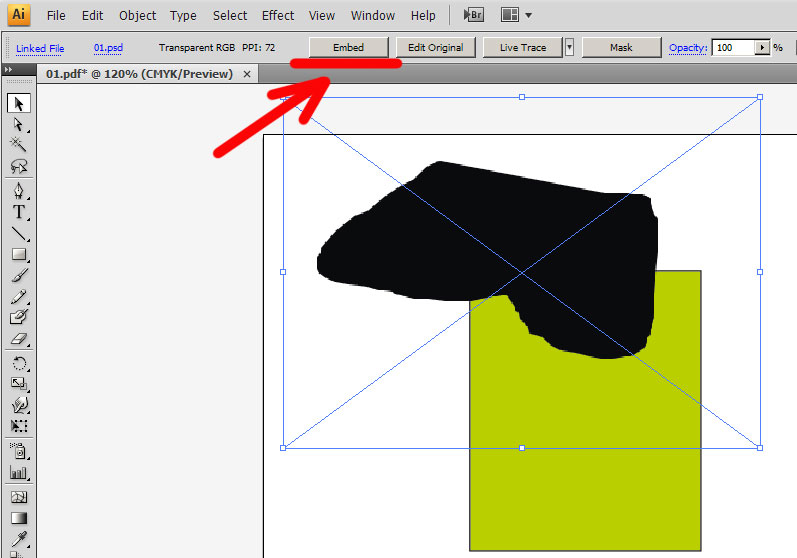This screenshot has height=558, width=797.
Task: Expand the tools panel double-arrow
Action: pyautogui.click(x=8, y=70)
